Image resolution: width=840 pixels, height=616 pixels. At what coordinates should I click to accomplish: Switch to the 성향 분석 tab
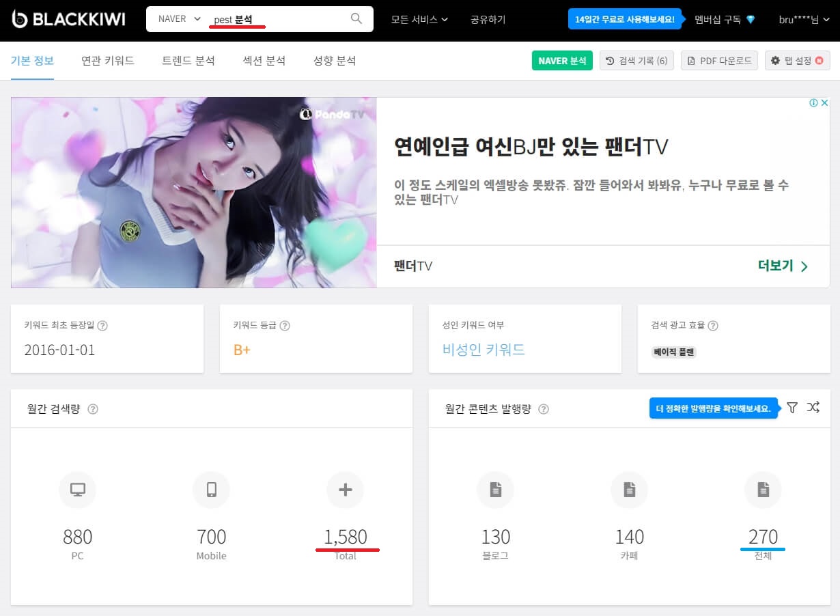click(335, 61)
